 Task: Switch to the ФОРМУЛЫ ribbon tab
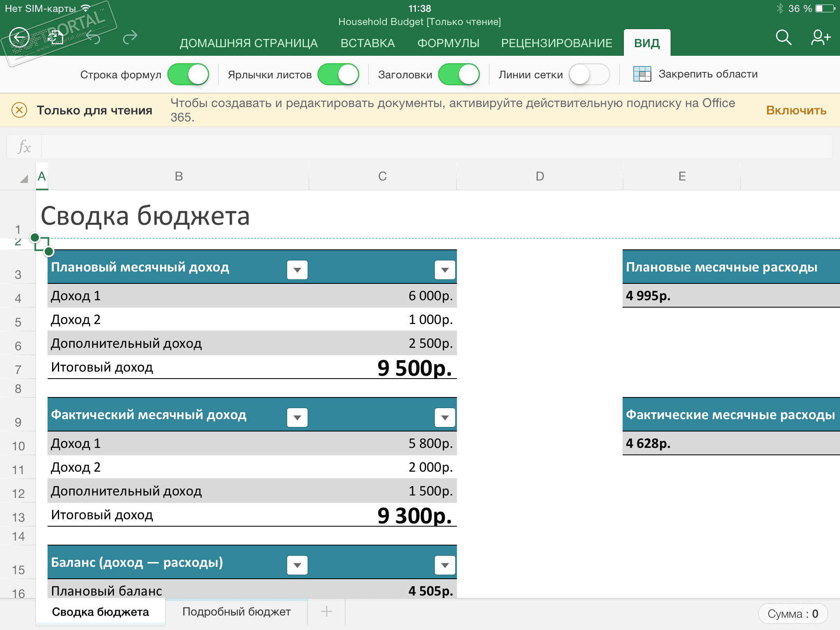point(448,43)
